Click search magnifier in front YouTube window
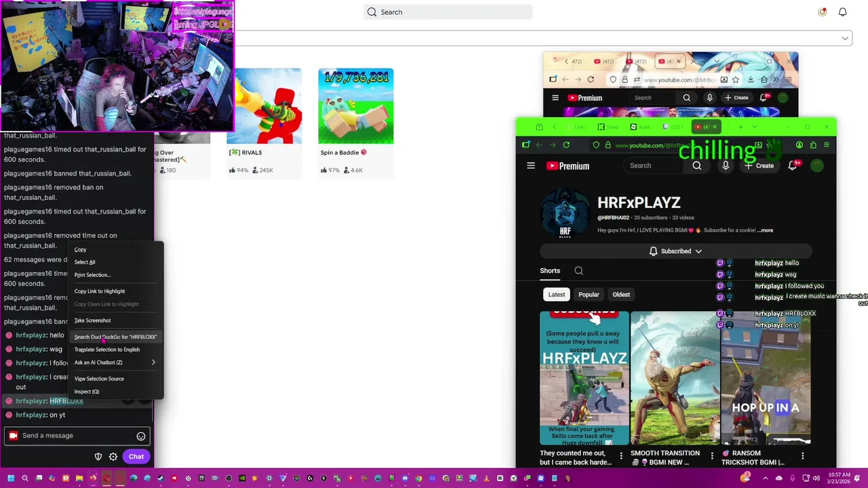The height and width of the screenshot is (488, 868). tap(697, 165)
